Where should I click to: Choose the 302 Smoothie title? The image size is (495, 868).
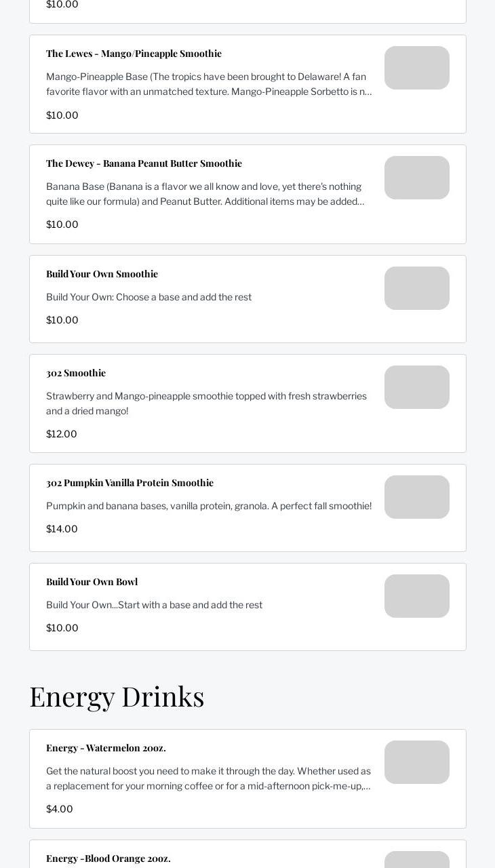coord(76,373)
